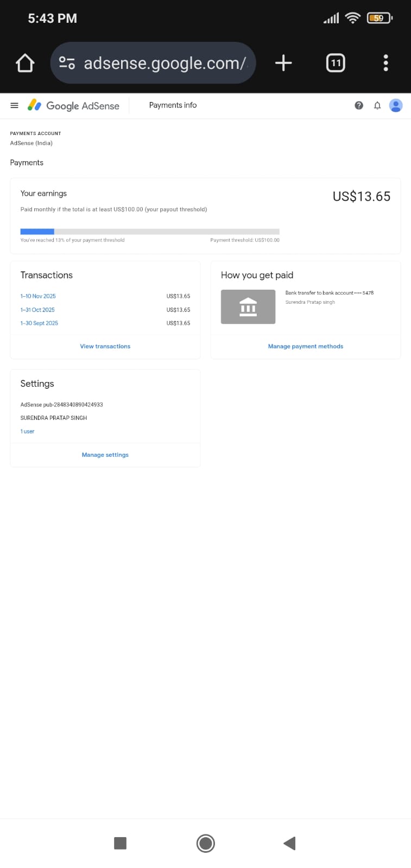Image resolution: width=411 pixels, height=868 pixels.
Task: Open the help question mark icon
Action: (359, 106)
